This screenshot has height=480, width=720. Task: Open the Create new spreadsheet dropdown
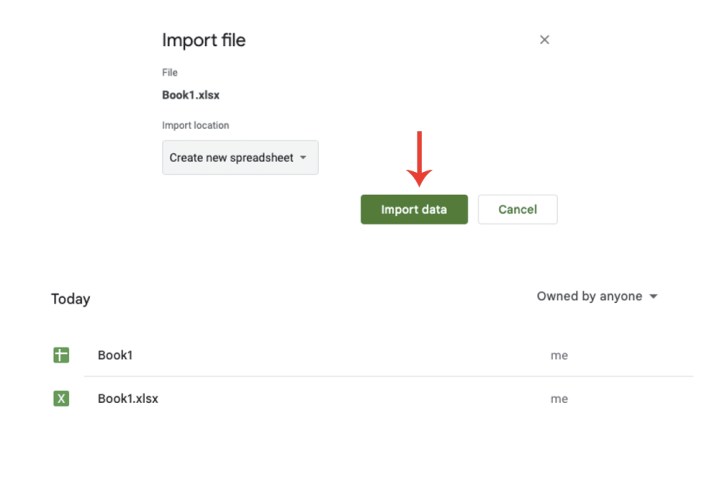coord(240,158)
